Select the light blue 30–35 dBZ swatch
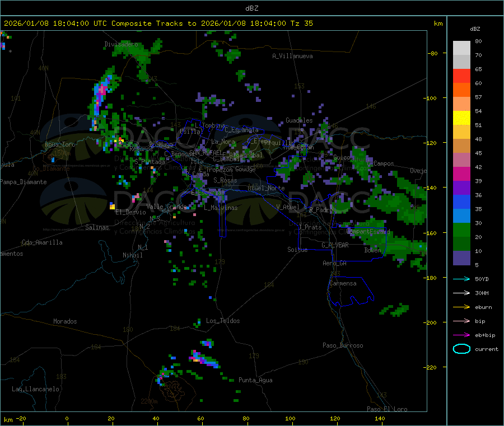 461,216
